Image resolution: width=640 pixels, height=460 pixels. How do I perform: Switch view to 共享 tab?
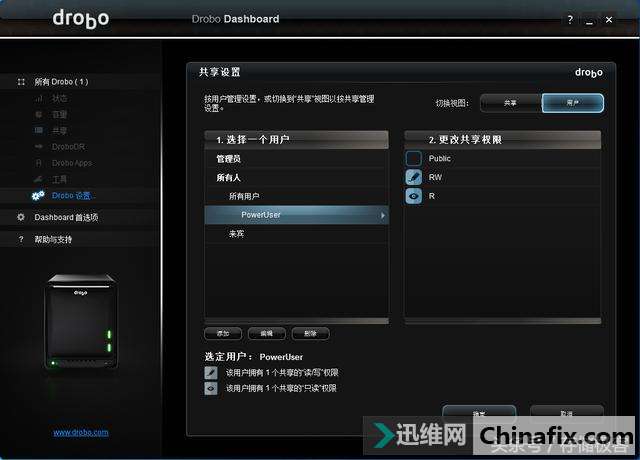coord(511,103)
